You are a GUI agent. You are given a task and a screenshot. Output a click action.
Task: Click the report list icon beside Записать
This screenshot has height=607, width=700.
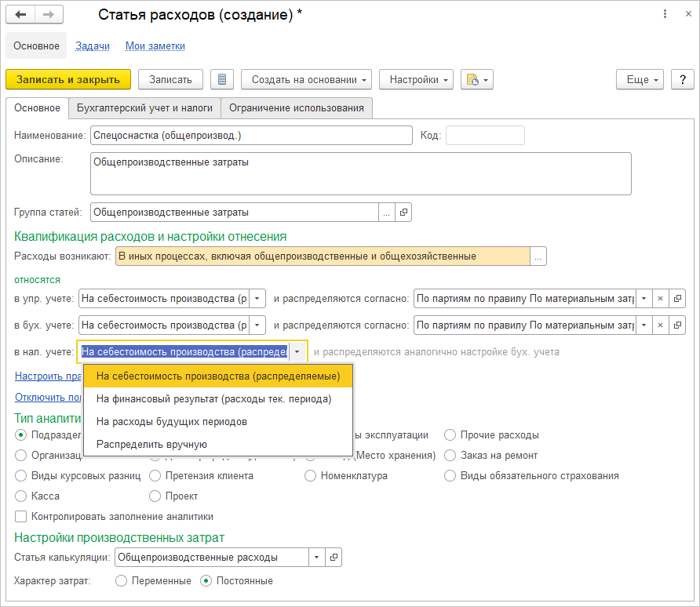click(222, 79)
